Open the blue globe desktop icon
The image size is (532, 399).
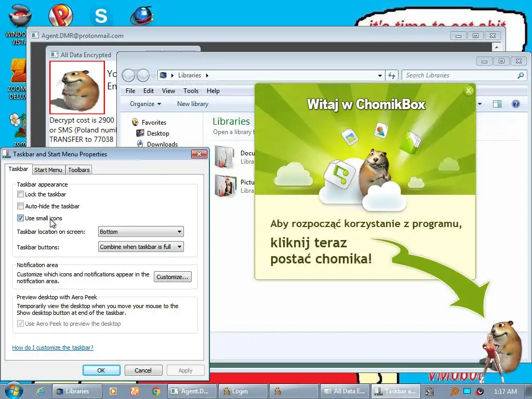click(x=141, y=16)
